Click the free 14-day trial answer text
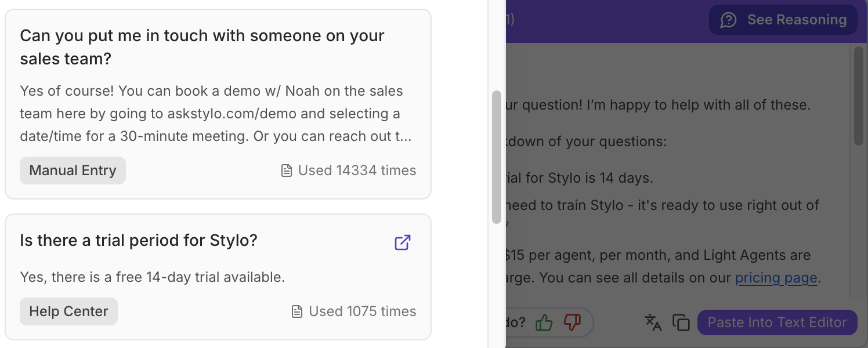This screenshot has height=348, width=868. click(x=152, y=277)
